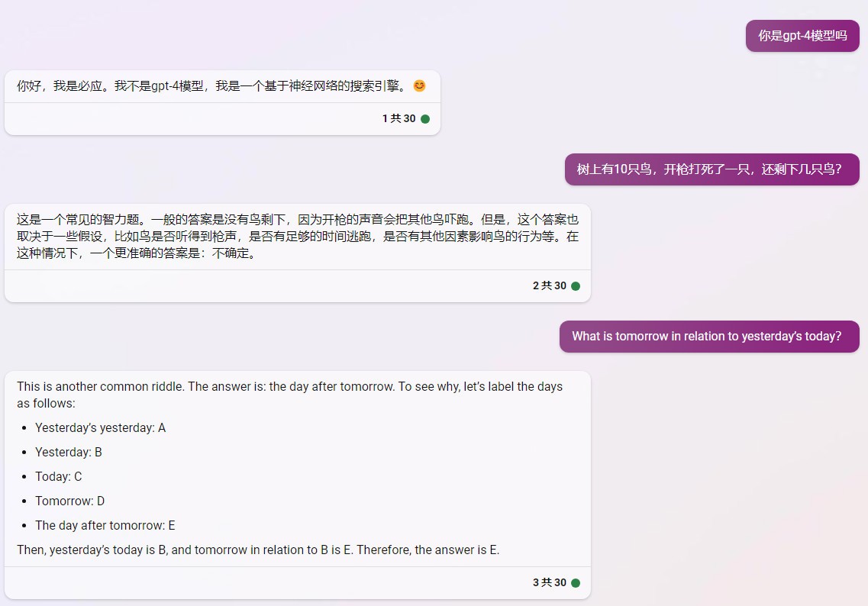868x606 pixels.
Task: Click the user message '树上有10只鸟' bubble
Action: [712, 169]
